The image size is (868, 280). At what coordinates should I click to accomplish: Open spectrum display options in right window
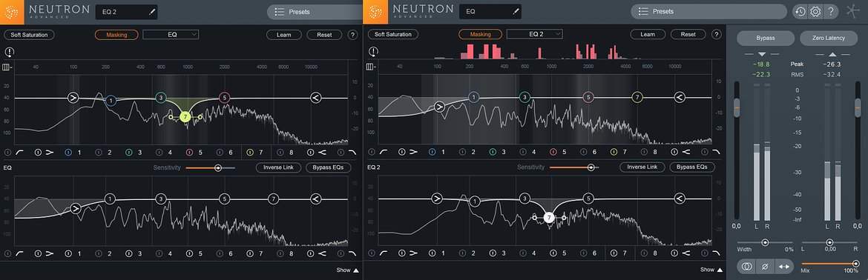tap(371, 67)
